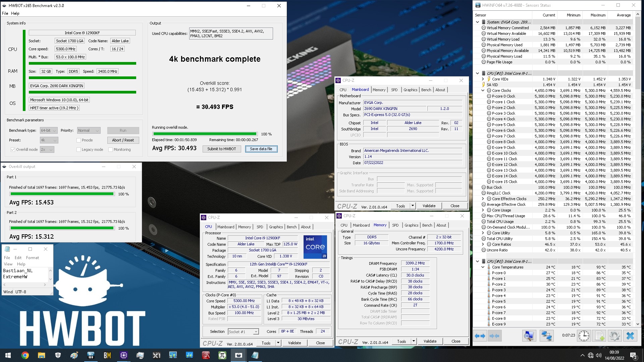Open HWBOT x265 taskbar icon
Screen dimensions: 644x362
[x=238, y=355]
